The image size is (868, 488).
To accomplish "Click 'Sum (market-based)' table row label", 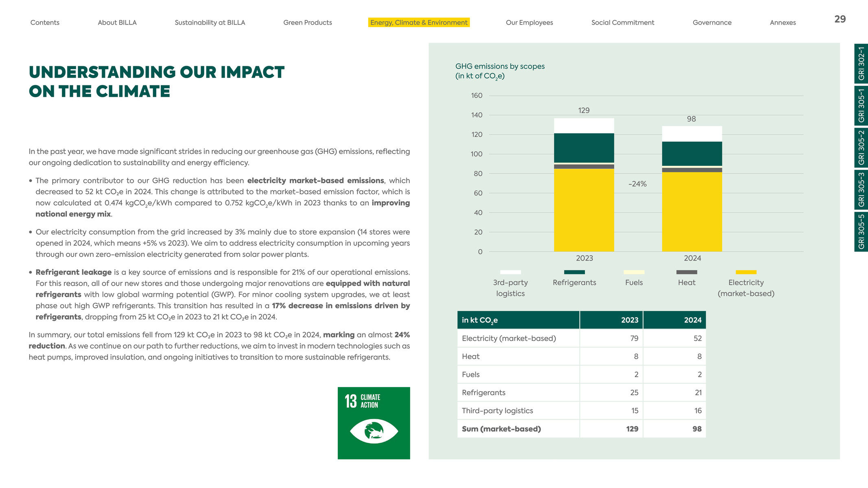I will pyautogui.click(x=501, y=429).
